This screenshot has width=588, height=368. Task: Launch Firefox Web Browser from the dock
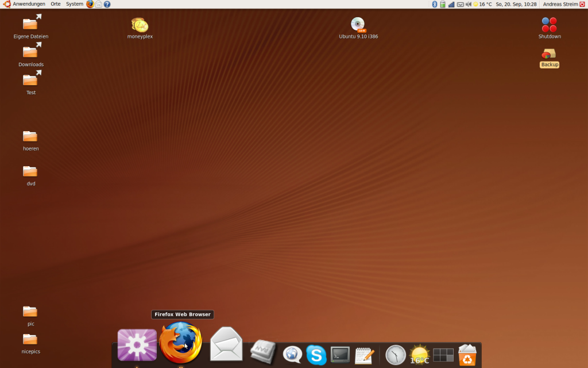[x=180, y=343]
